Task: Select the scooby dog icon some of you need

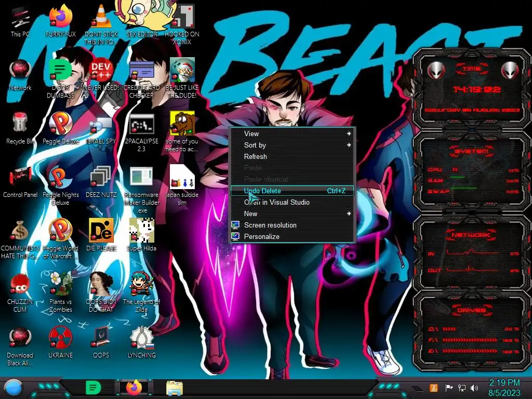Action: point(182,131)
